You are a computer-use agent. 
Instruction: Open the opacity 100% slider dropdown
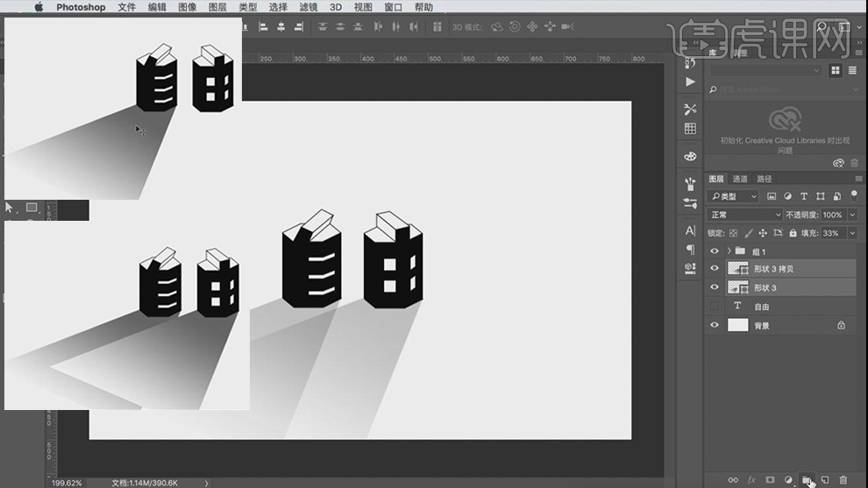click(x=852, y=215)
